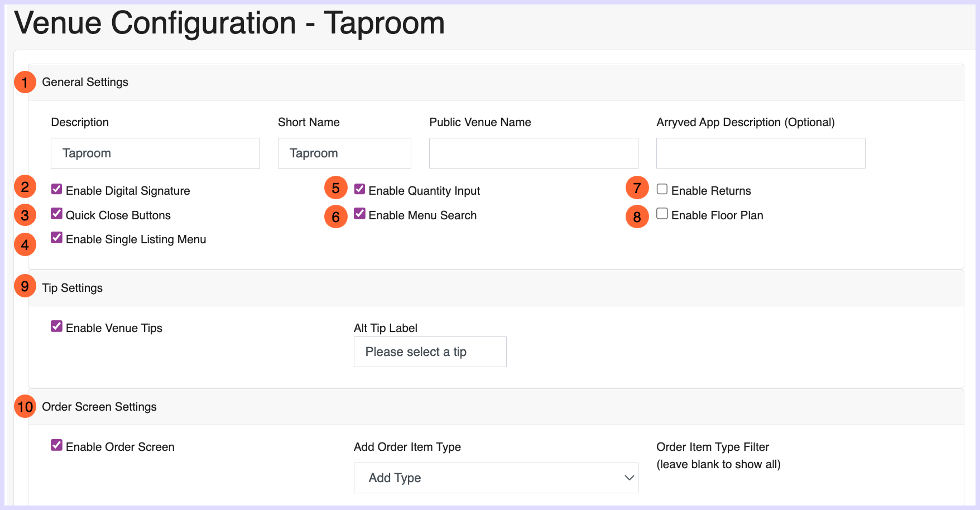Click the Order Screen Settings header

click(x=496, y=407)
